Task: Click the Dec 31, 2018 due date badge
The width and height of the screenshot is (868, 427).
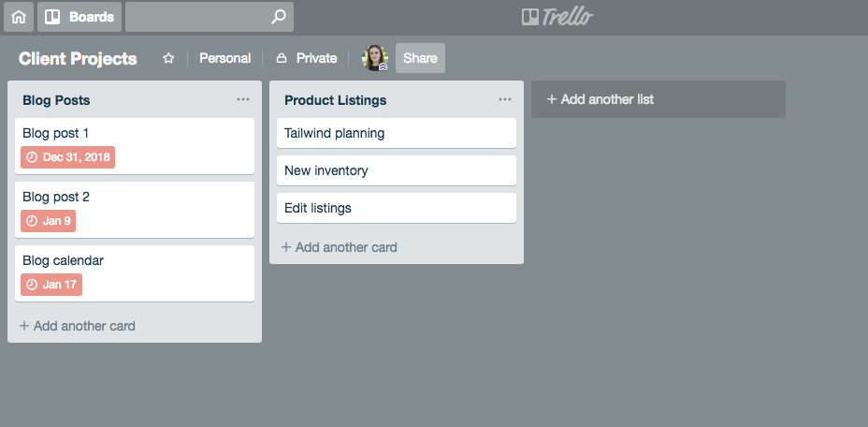Action: click(x=68, y=157)
